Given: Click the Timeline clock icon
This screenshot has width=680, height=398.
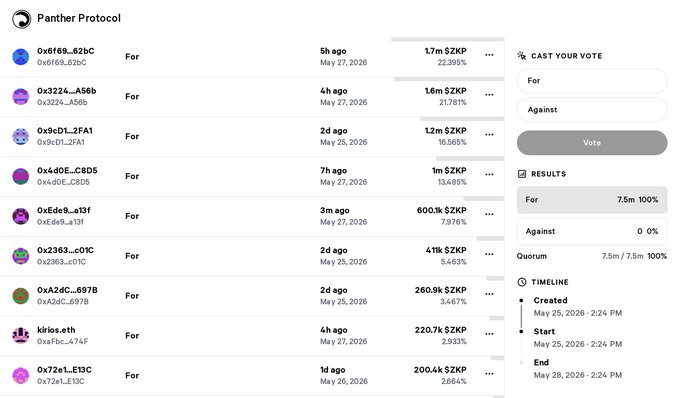Looking at the screenshot, I should click(522, 282).
